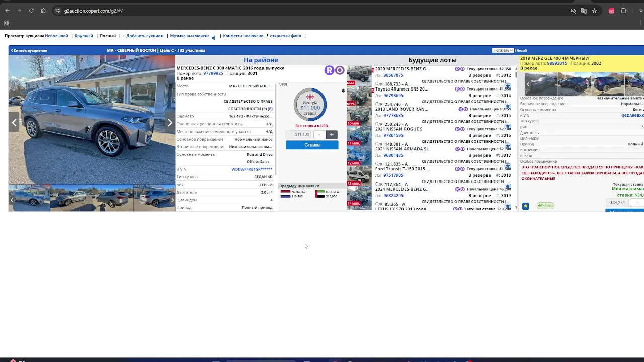Open upcoming lot 97801595
This screenshot has width=644, height=362.
tap(393, 135)
